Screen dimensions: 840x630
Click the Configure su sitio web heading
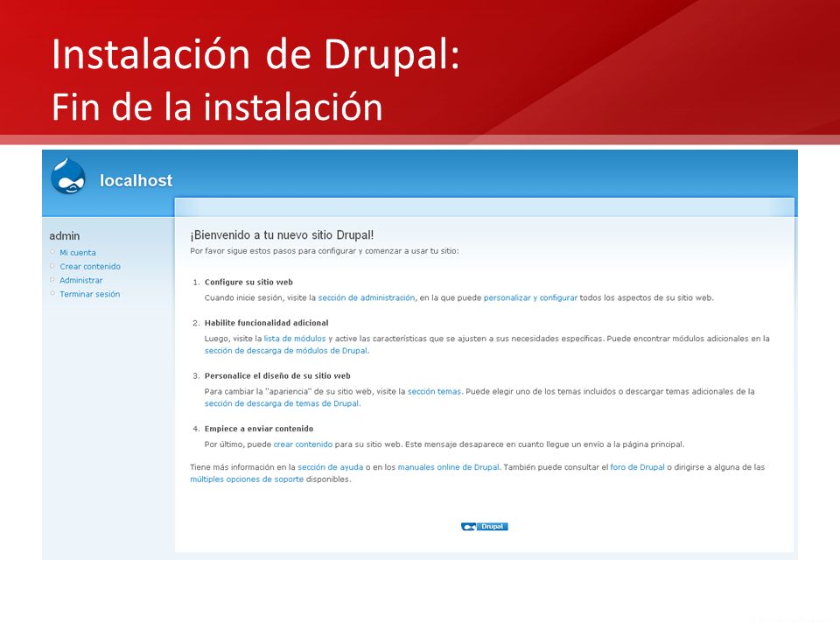pos(248,283)
